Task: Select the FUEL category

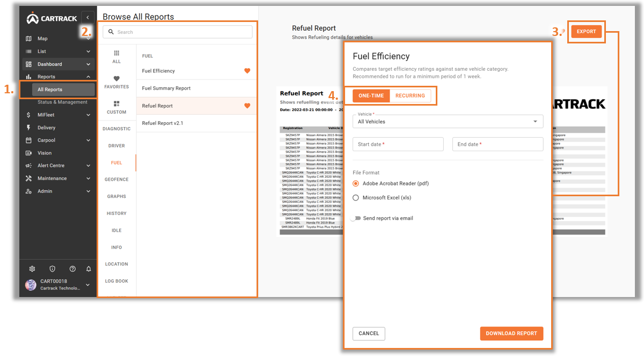Action: (116, 162)
